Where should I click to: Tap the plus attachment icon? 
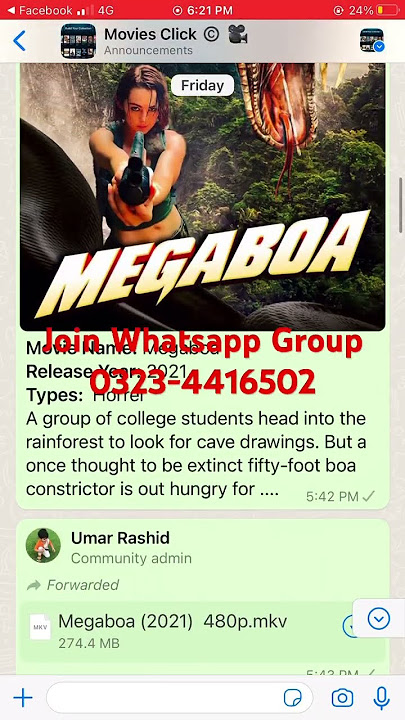23,698
